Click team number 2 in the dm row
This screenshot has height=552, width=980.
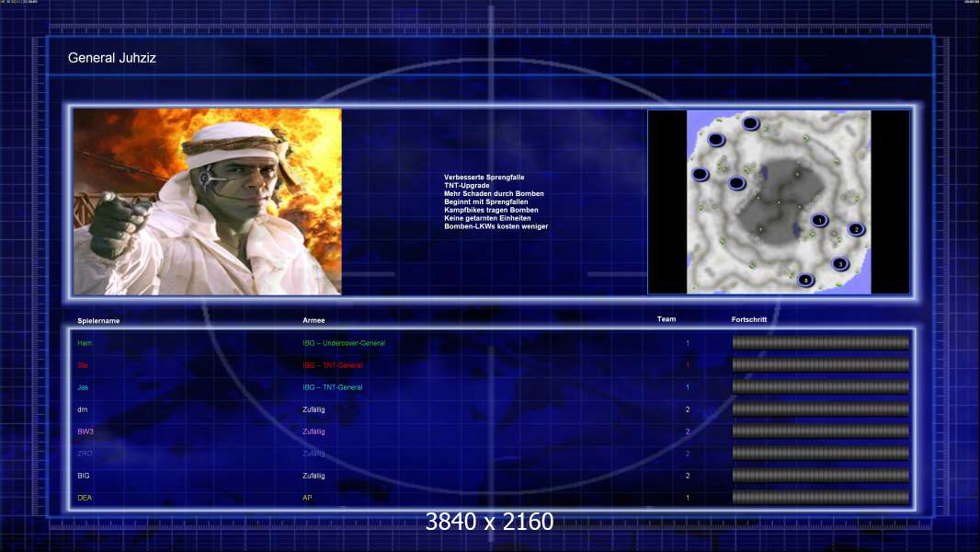click(688, 409)
